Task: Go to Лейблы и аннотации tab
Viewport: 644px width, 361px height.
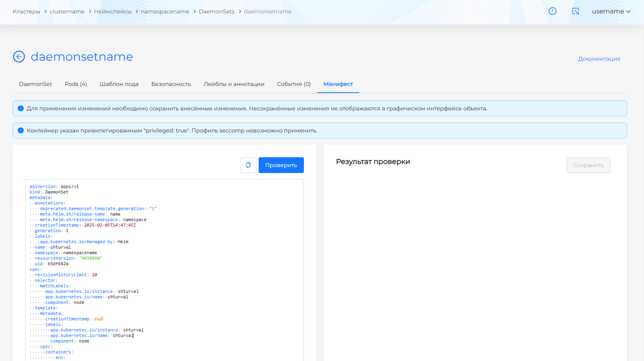Action: tap(234, 84)
